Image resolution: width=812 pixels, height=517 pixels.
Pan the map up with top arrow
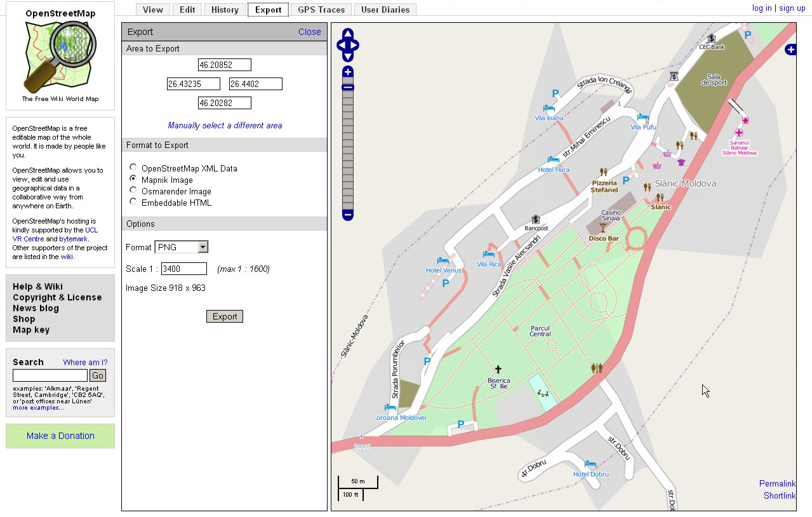348,34
